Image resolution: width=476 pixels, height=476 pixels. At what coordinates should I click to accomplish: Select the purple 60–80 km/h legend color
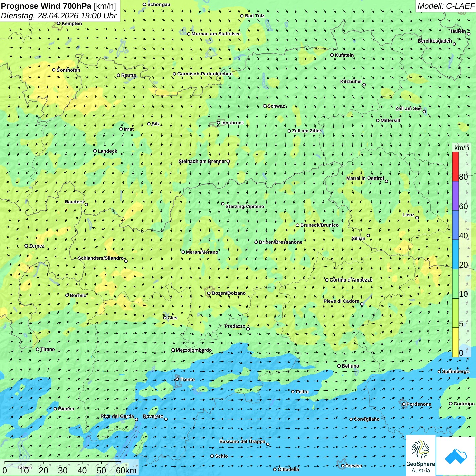455,196
